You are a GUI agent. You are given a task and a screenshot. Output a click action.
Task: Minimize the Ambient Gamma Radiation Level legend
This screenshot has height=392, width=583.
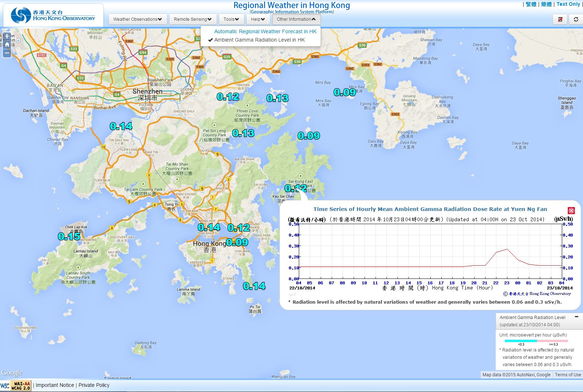pos(576,317)
